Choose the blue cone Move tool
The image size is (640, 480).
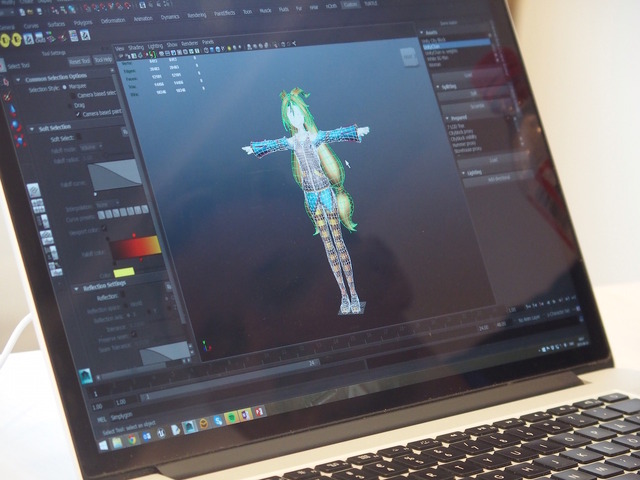(x=13, y=110)
